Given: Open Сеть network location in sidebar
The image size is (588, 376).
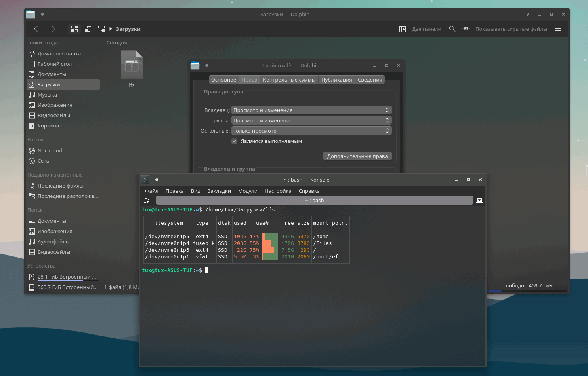Looking at the screenshot, I should click(63, 161).
